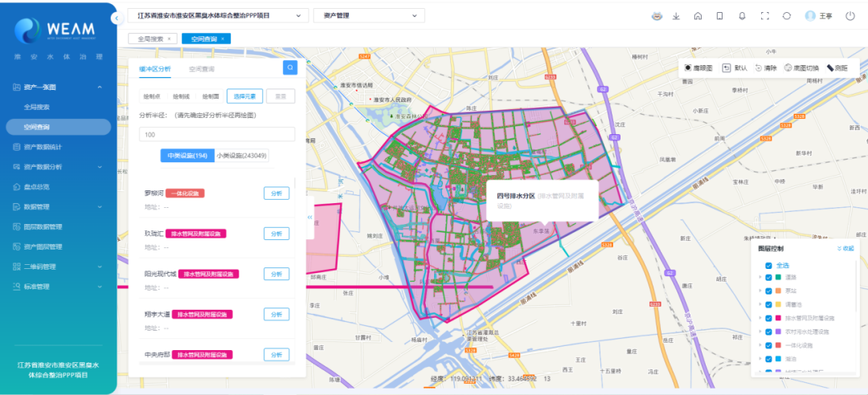This screenshot has width=868, height=395.
Task: Click the download icon in top bar
Action: click(676, 16)
